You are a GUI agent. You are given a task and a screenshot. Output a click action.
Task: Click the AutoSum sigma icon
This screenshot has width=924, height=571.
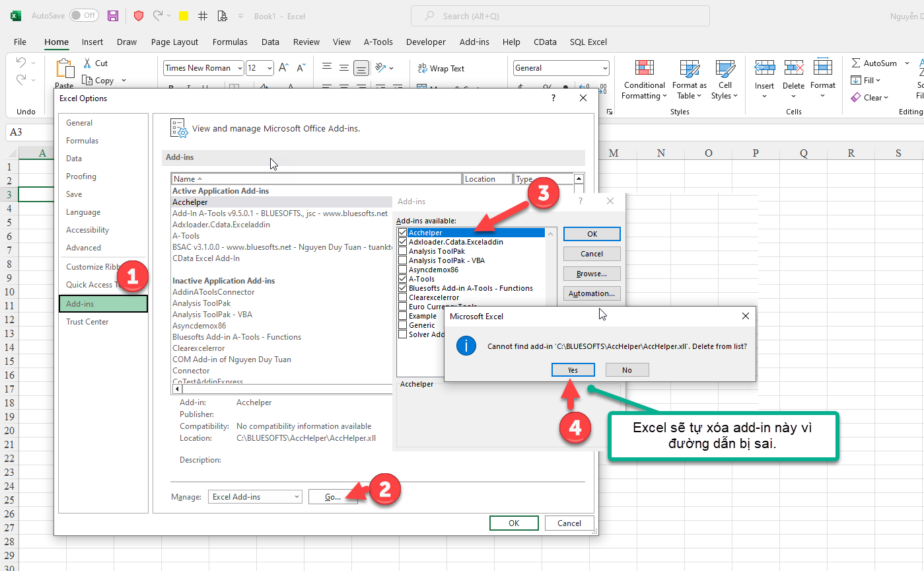click(856, 63)
